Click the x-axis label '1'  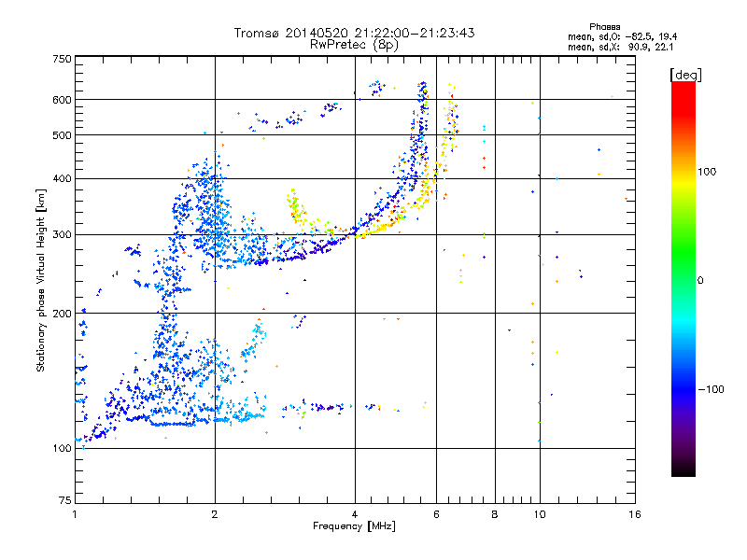pos(75,514)
